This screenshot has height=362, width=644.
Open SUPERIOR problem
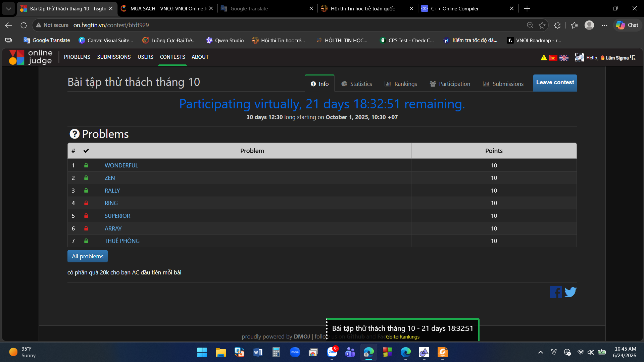pyautogui.click(x=117, y=216)
